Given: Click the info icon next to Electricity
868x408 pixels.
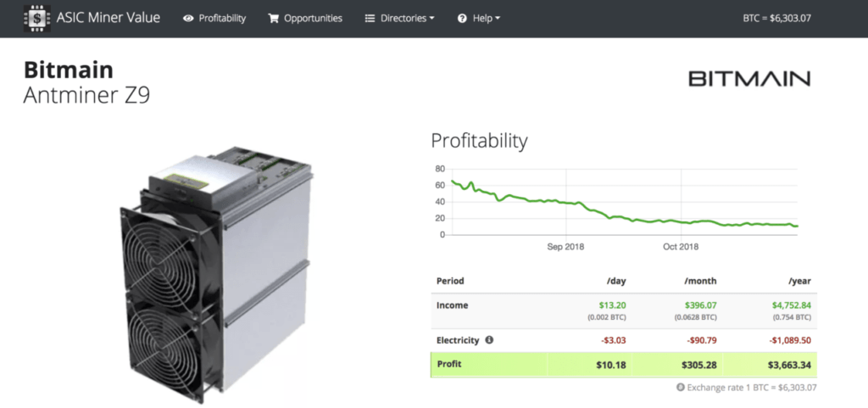Looking at the screenshot, I should [x=489, y=340].
